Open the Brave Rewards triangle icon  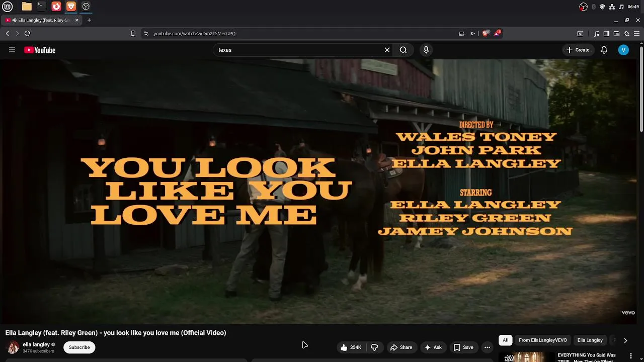click(x=498, y=33)
